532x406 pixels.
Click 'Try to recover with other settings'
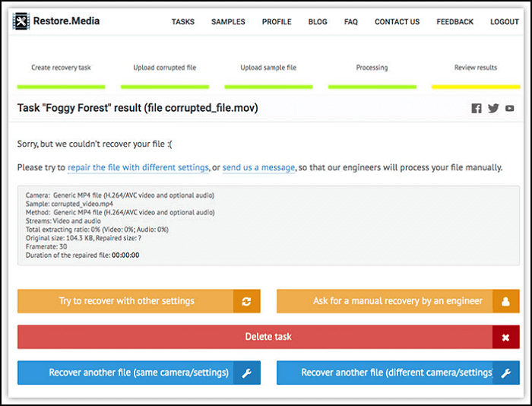point(139,301)
